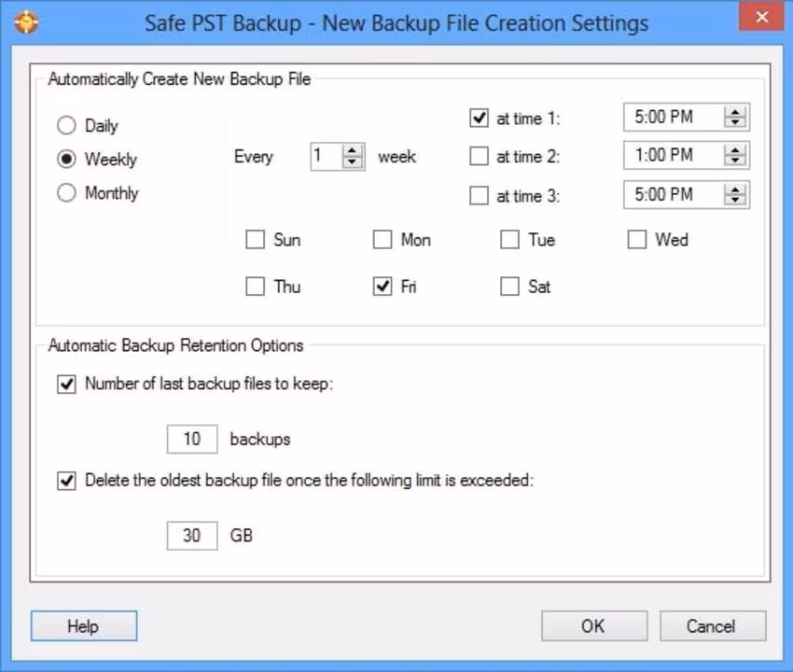Viewport: 793px width, 672px height.
Task: Tick the Wed checkbox
Action: tap(637, 241)
